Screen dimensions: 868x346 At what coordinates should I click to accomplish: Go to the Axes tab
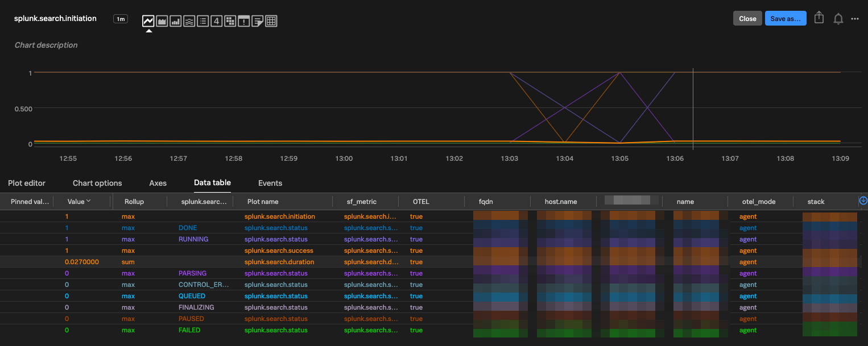[x=158, y=183]
